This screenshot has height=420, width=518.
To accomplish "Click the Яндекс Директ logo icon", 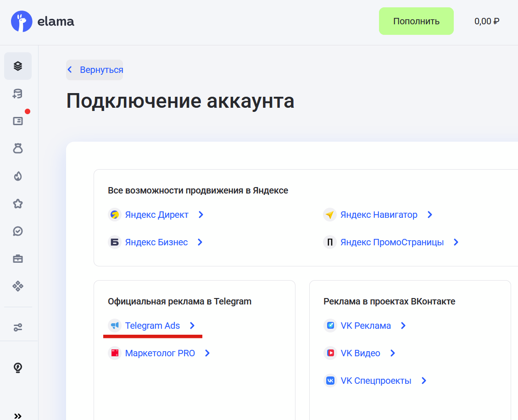I will (115, 215).
